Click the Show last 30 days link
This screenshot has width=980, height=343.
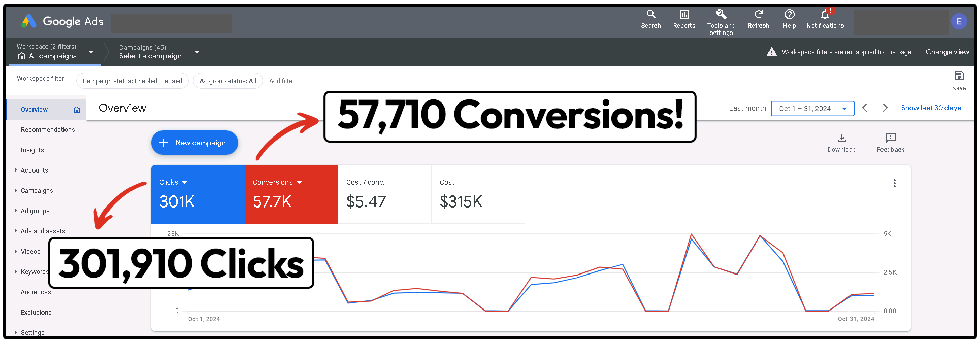tap(931, 108)
